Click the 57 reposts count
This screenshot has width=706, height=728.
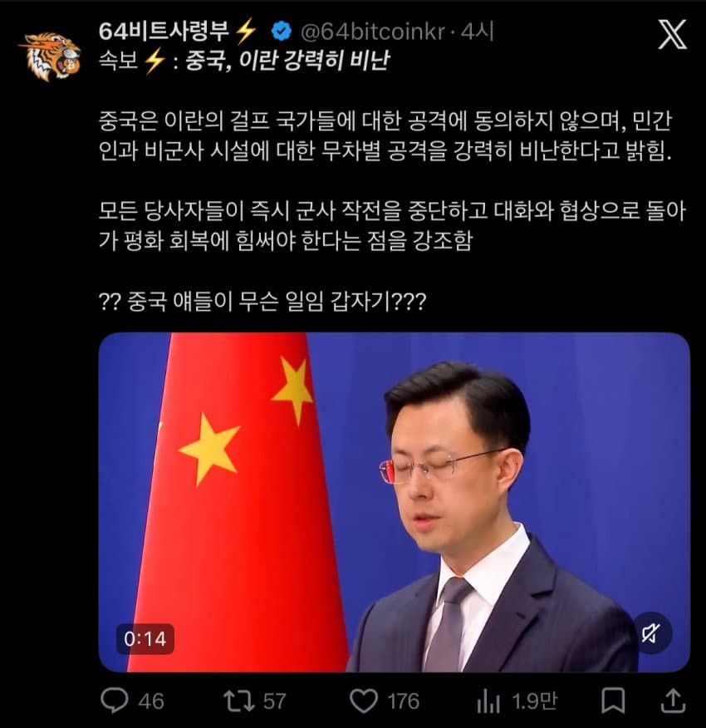pyautogui.click(x=274, y=701)
